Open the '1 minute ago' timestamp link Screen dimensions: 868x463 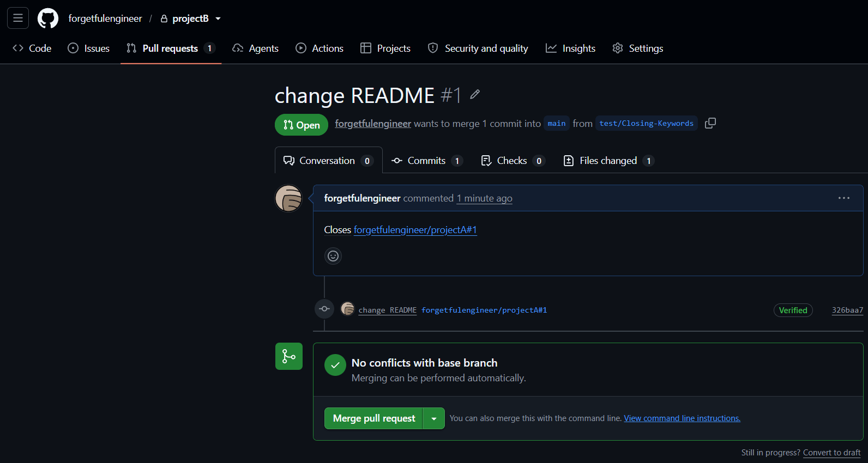[485, 198]
